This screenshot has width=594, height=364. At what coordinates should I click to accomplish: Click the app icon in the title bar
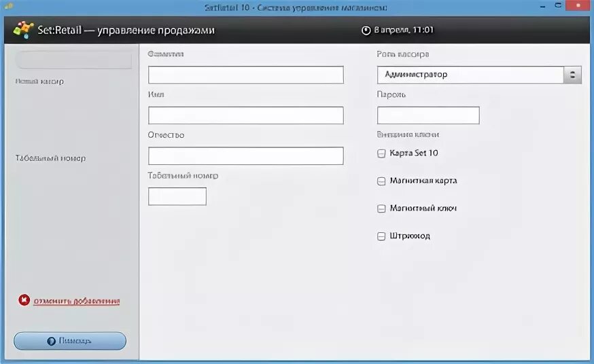pyautogui.click(x=8, y=6)
